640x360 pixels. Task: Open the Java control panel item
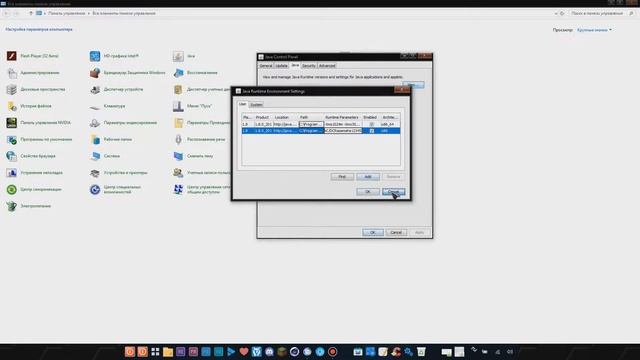pyautogui.click(x=184, y=56)
